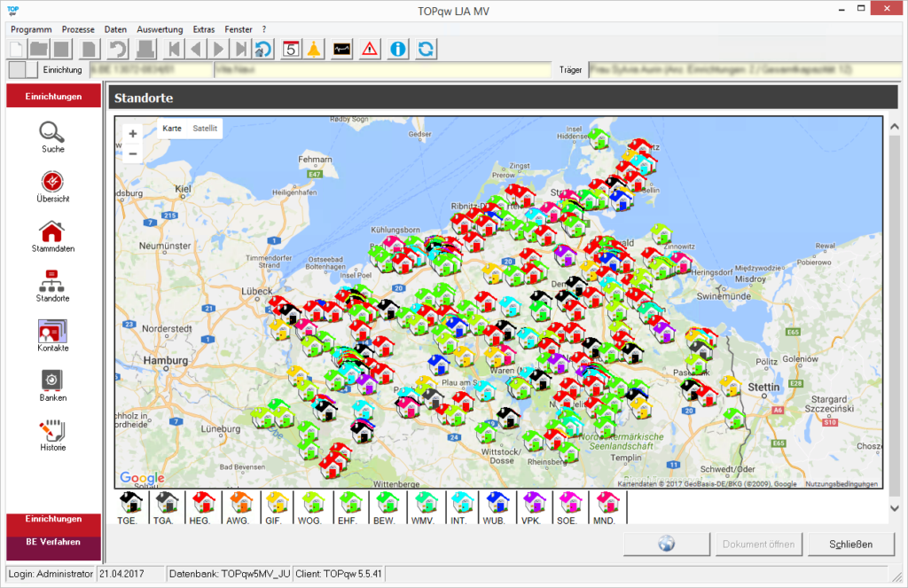Image resolution: width=908 pixels, height=588 pixels.
Task: Switch map to Satellit view
Action: pos(205,129)
